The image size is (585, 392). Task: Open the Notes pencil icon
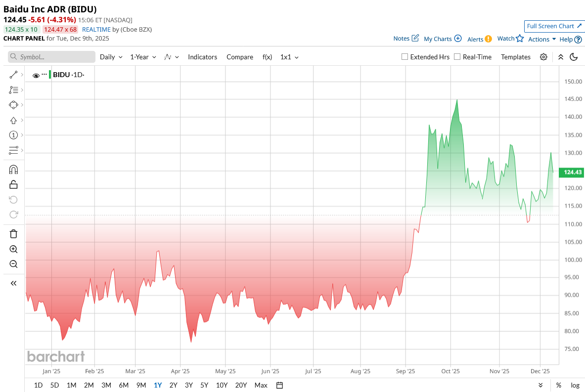(x=415, y=38)
